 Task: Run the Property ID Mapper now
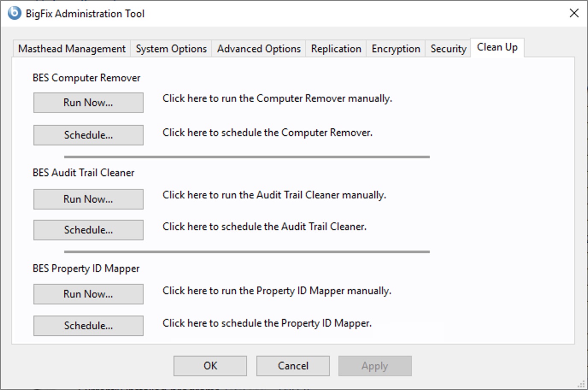pos(88,294)
